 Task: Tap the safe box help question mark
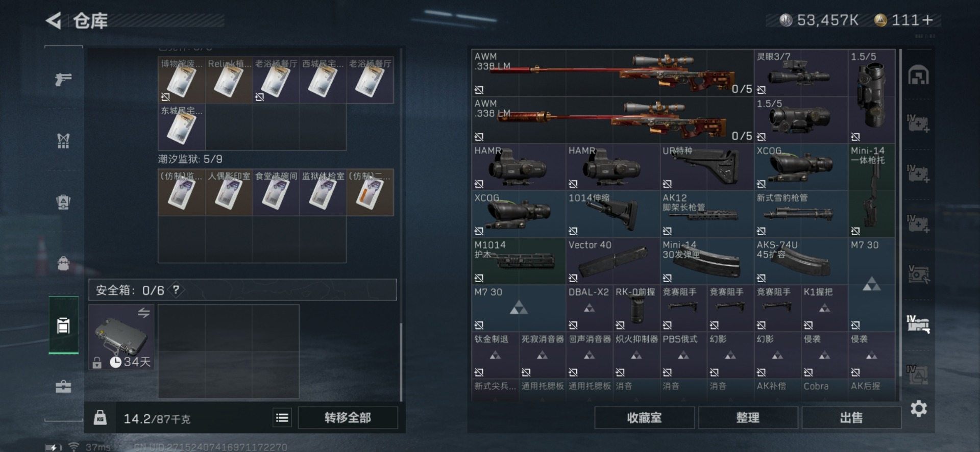(x=176, y=290)
